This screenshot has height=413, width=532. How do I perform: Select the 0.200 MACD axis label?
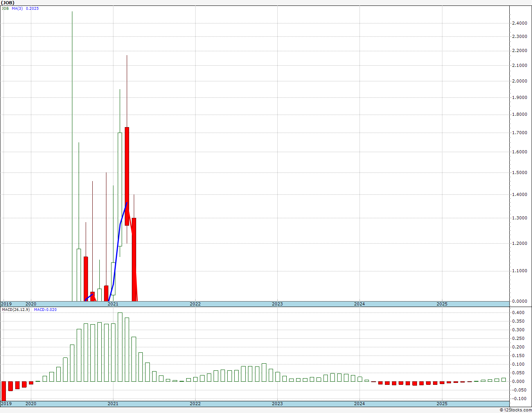point(518,347)
